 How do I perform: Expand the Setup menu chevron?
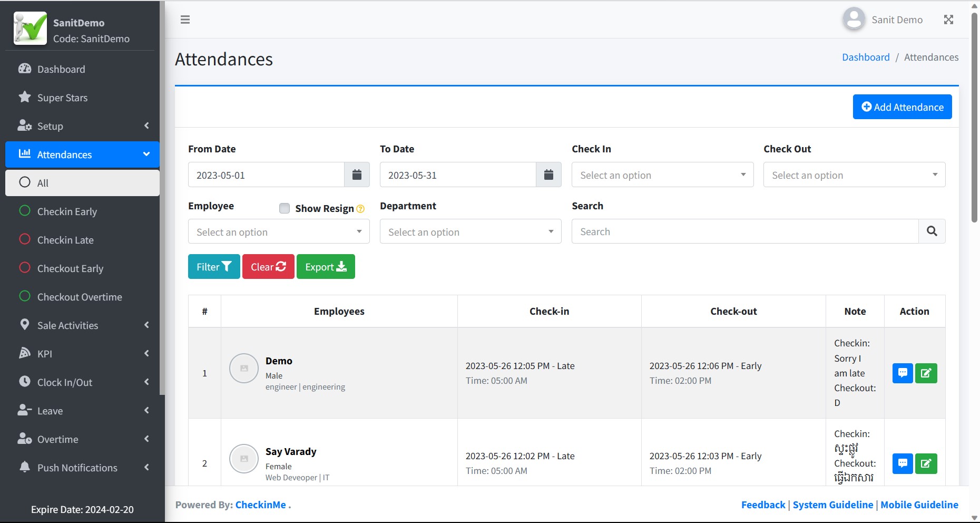[x=146, y=125]
